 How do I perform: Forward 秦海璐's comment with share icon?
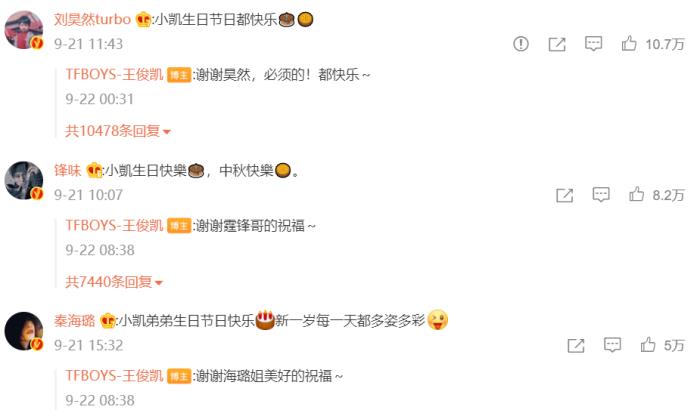tap(575, 345)
